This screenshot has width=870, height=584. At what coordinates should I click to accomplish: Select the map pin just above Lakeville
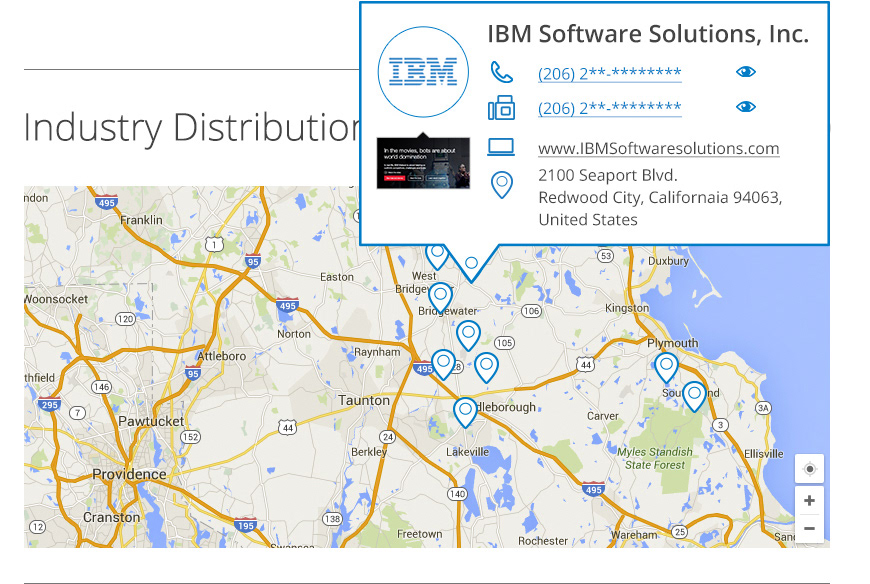465,411
